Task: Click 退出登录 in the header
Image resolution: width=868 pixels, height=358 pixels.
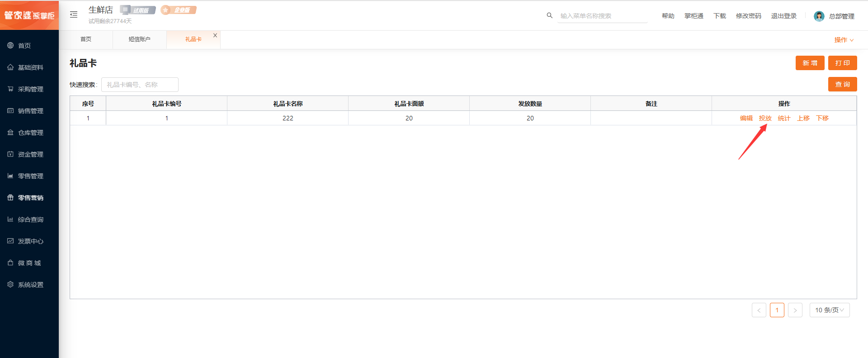Action: [x=784, y=16]
